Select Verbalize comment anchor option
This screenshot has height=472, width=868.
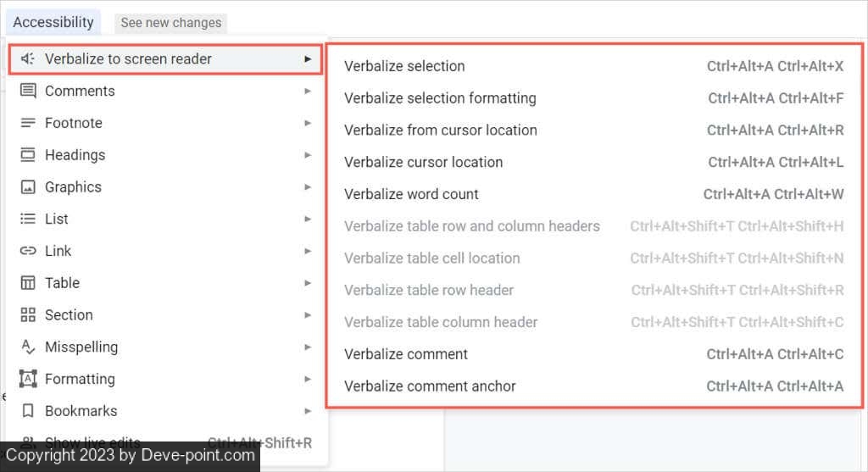pos(430,386)
